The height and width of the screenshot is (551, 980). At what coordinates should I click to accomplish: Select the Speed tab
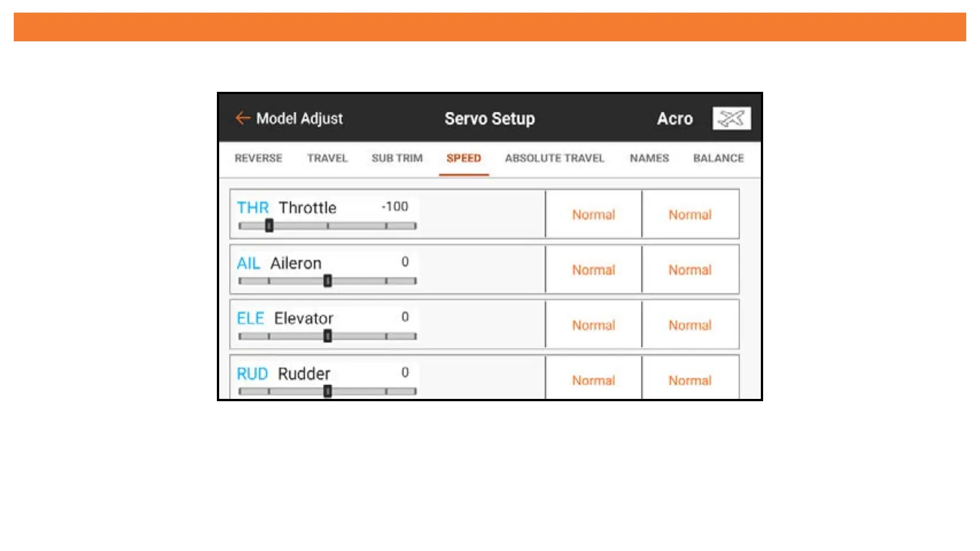464,158
